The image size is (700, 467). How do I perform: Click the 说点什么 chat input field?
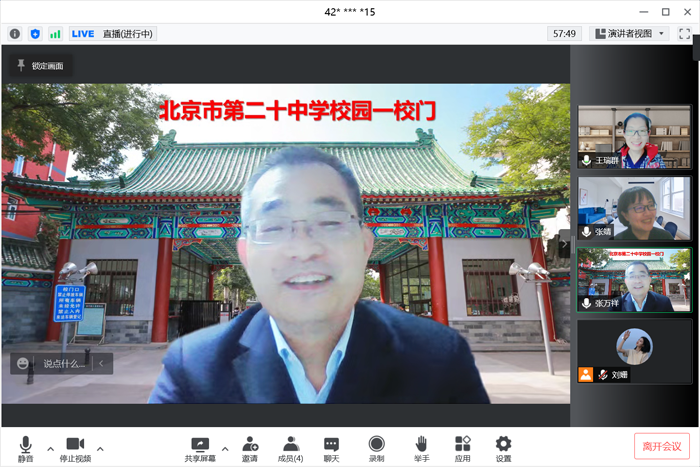pos(63,363)
